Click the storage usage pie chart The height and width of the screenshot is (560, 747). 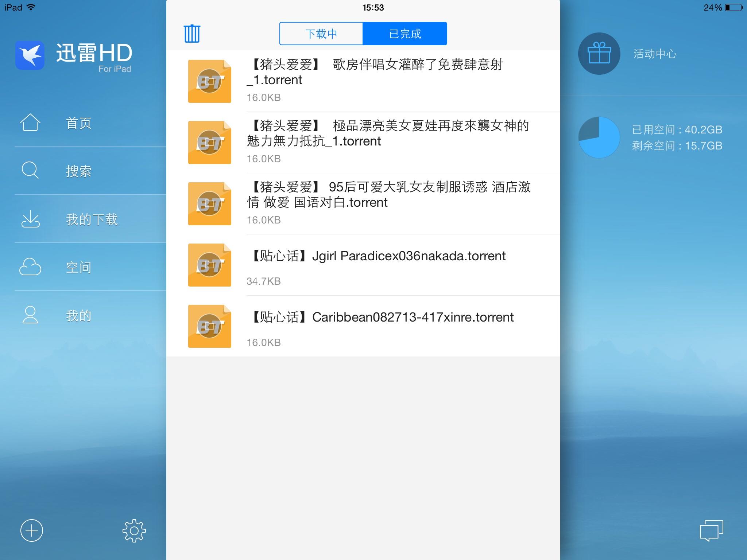[x=599, y=137]
